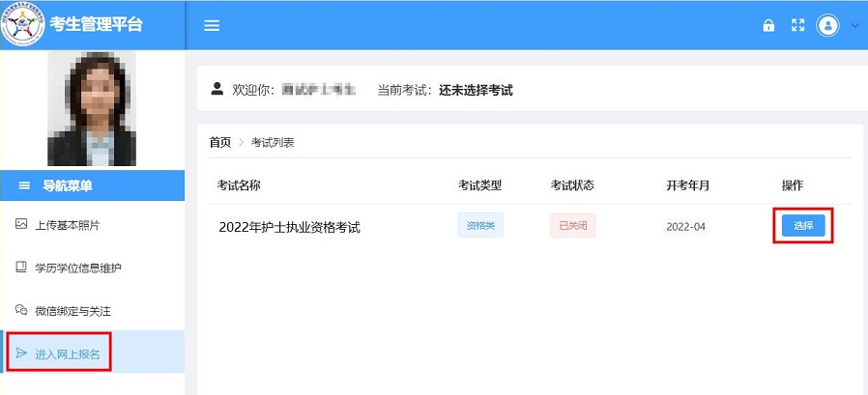Collapse the 导航菜单 header

pyautogui.click(x=93, y=185)
